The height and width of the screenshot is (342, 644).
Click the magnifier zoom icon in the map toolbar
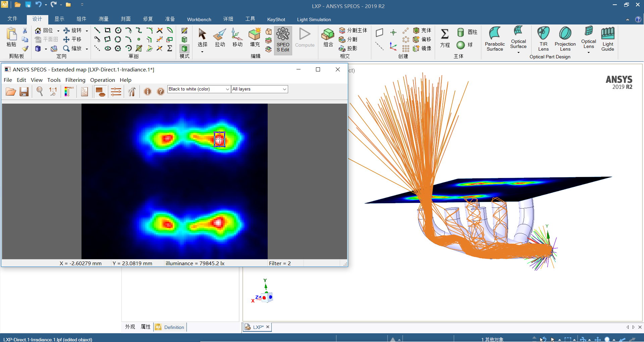click(x=40, y=92)
